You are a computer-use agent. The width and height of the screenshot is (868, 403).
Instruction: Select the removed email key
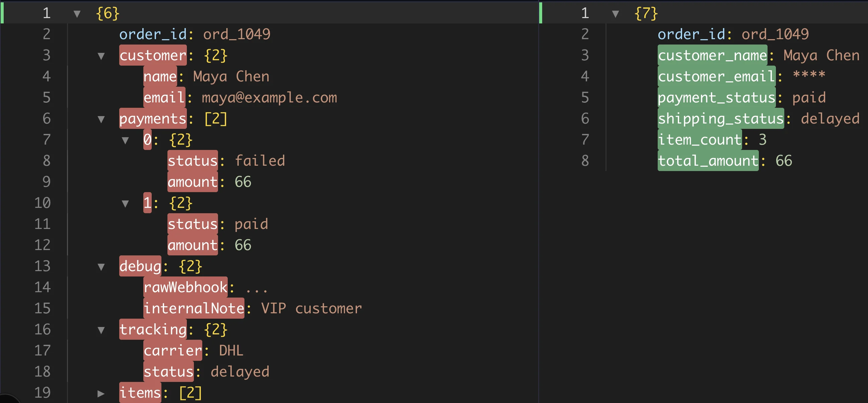tap(164, 98)
